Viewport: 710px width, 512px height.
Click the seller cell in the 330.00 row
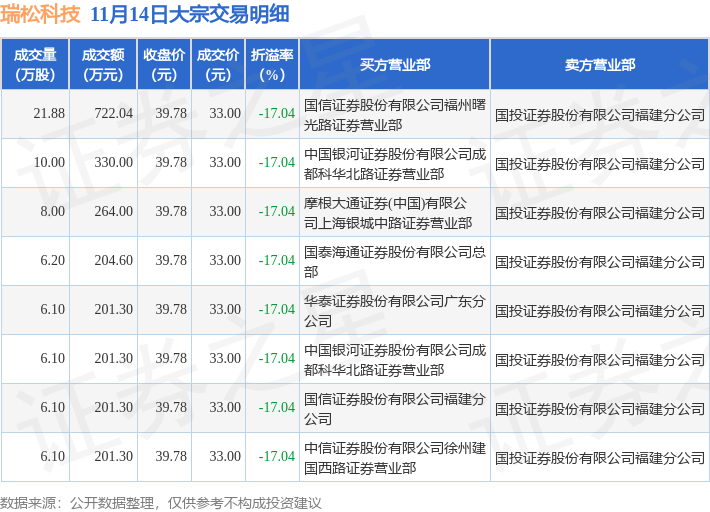tap(600, 164)
